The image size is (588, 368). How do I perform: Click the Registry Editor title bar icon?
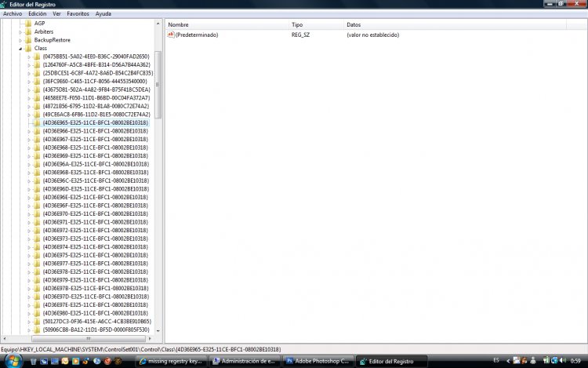(x=5, y=4)
